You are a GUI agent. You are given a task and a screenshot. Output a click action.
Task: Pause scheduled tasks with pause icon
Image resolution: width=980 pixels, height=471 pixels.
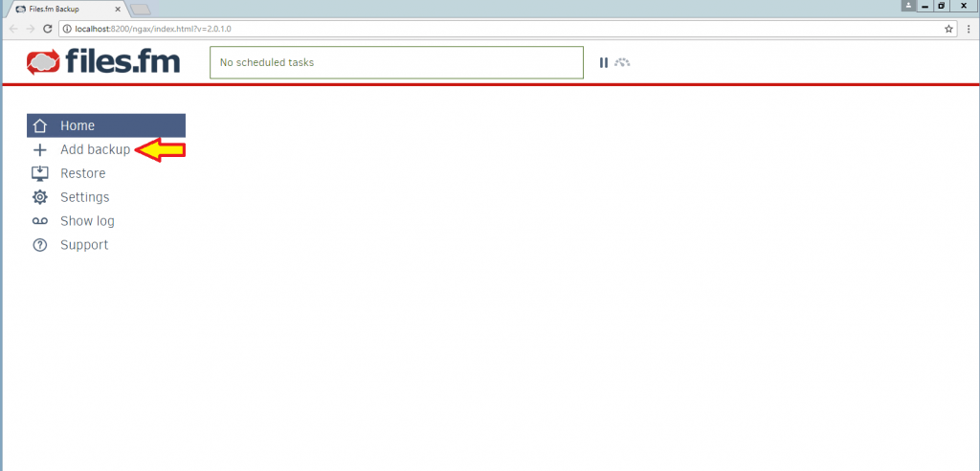604,62
